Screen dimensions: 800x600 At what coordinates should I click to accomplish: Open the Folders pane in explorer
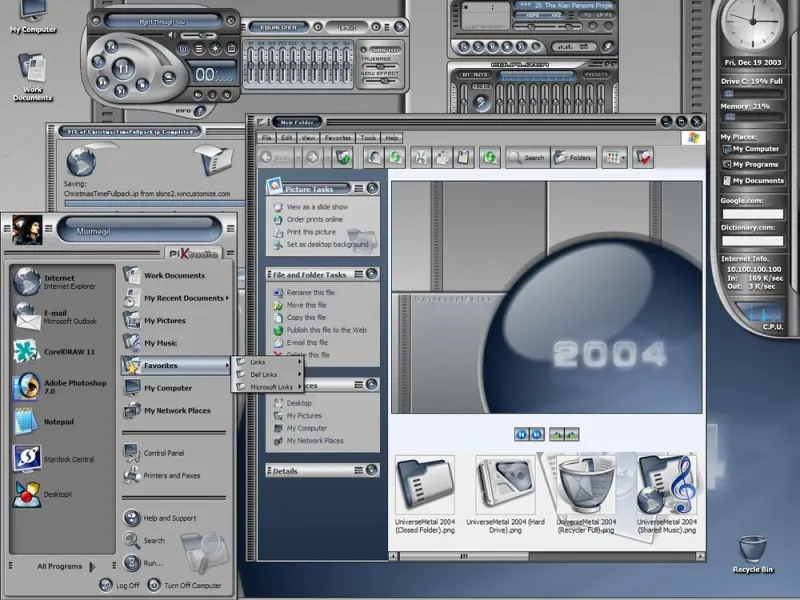[x=574, y=157]
